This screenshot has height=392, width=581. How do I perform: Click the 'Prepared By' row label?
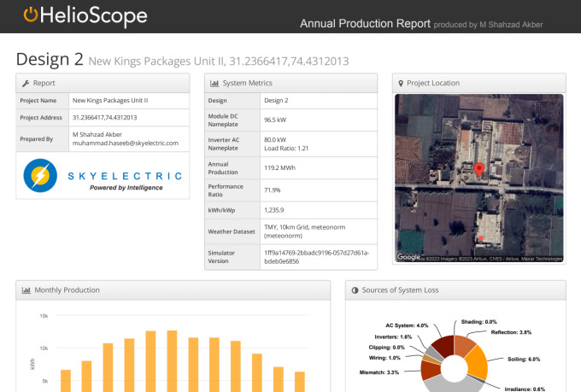tap(36, 139)
